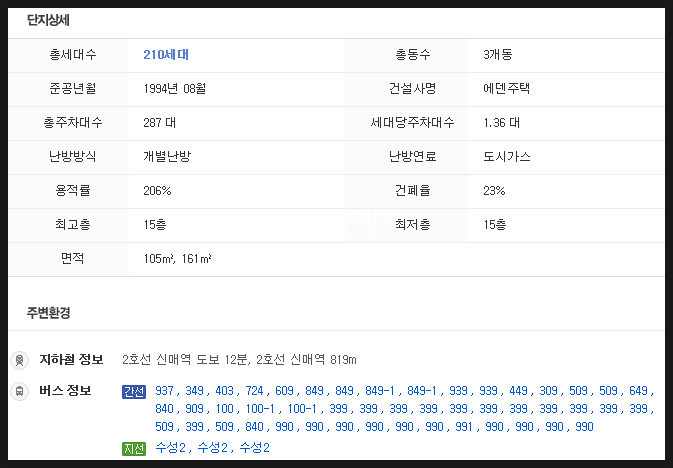Screen dimensions: 673x468
Task: Click the 총동수 label
Action: (412, 55)
